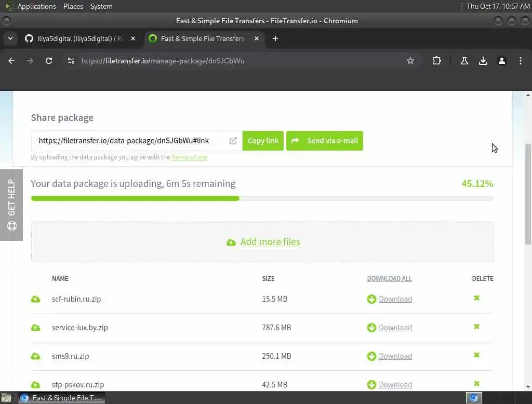Download service-lux.by.zip
The image size is (532, 404).
click(x=395, y=327)
